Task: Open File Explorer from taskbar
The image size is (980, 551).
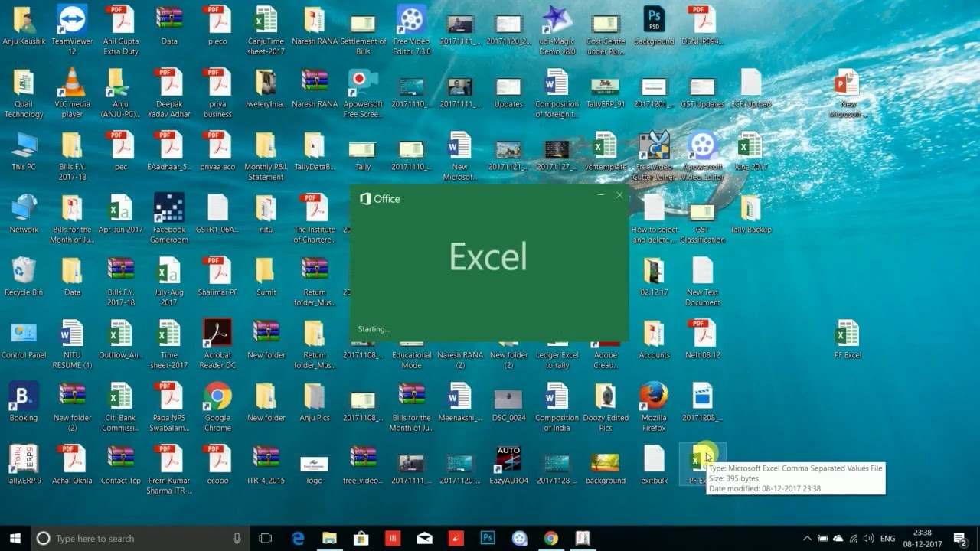Action: tap(329, 539)
